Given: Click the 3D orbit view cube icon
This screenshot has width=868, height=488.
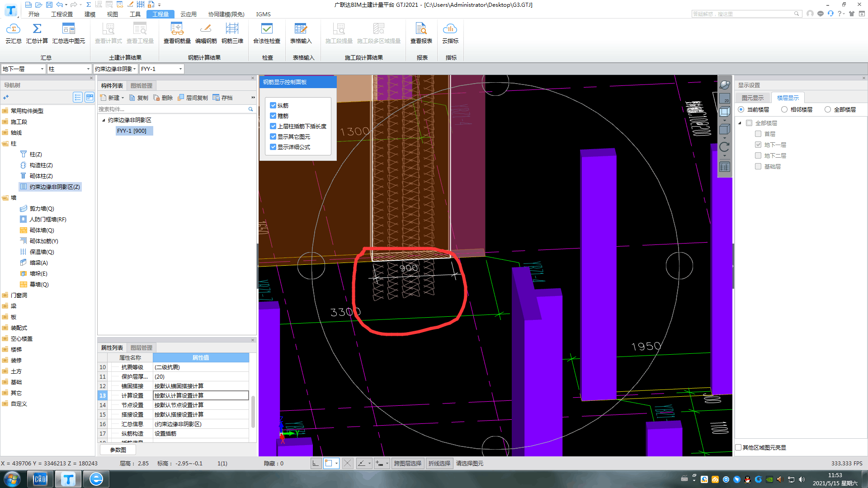Looking at the screenshot, I should [x=724, y=85].
